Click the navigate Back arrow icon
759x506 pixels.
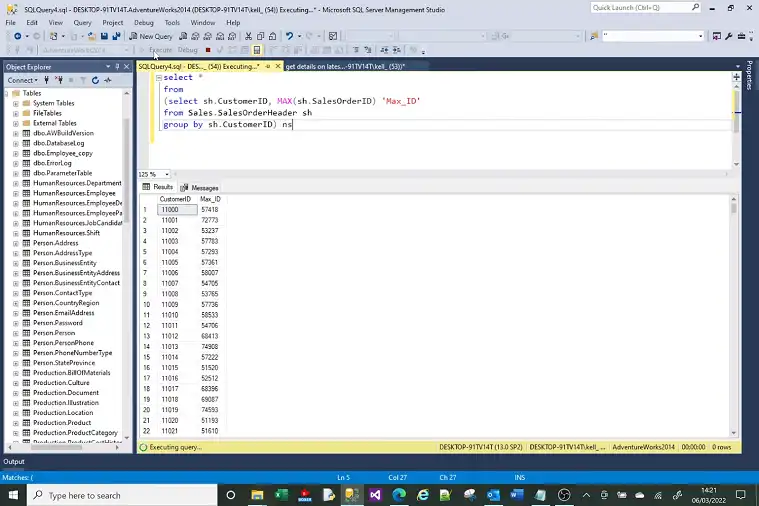click(x=17, y=36)
